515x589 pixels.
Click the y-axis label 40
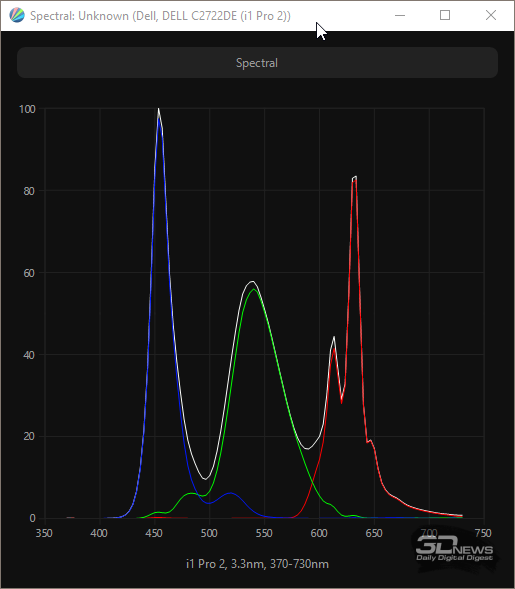(29, 355)
